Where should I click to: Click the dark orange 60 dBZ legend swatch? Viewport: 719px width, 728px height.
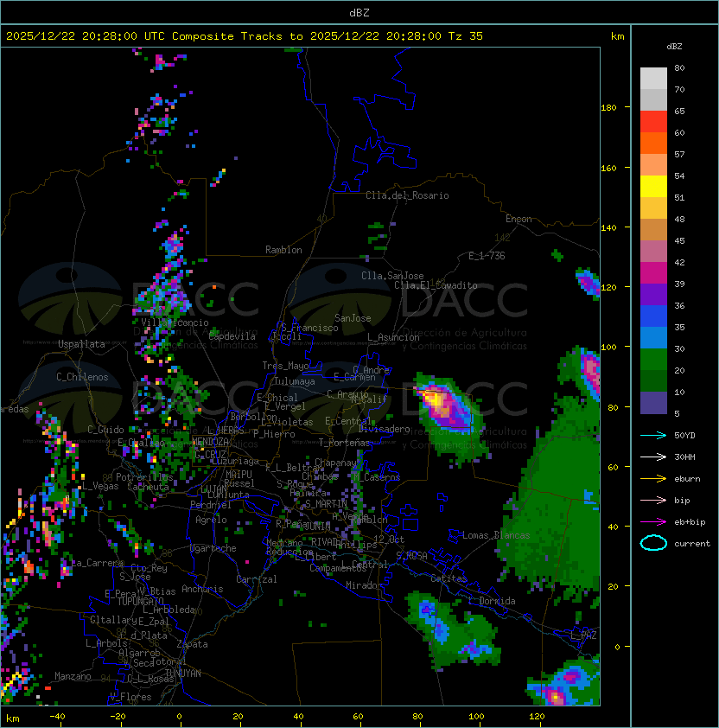pos(653,143)
